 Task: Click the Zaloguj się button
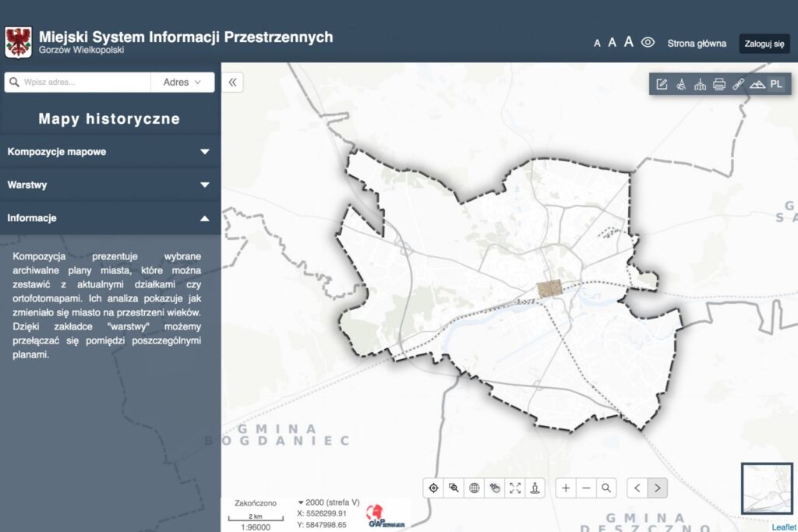click(764, 44)
